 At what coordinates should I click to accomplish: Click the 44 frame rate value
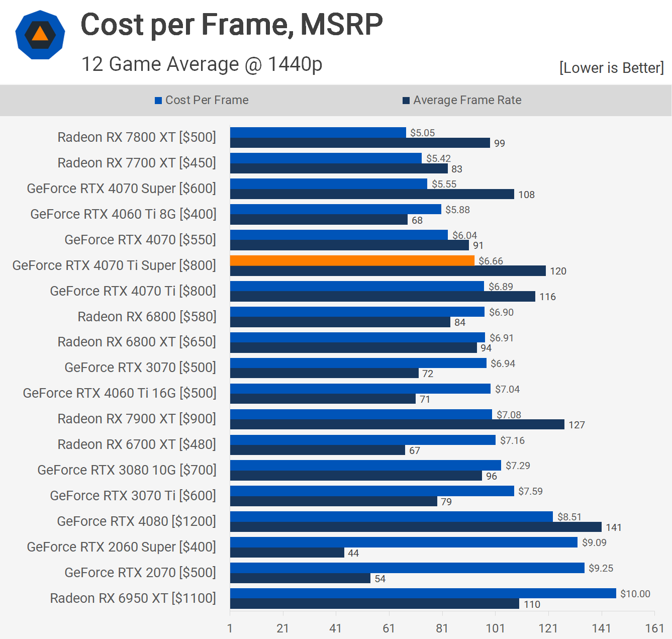click(x=353, y=553)
